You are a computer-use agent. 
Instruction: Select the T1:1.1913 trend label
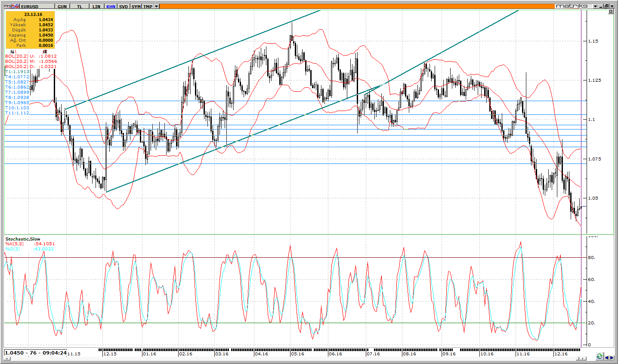click(x=18, y=72)
